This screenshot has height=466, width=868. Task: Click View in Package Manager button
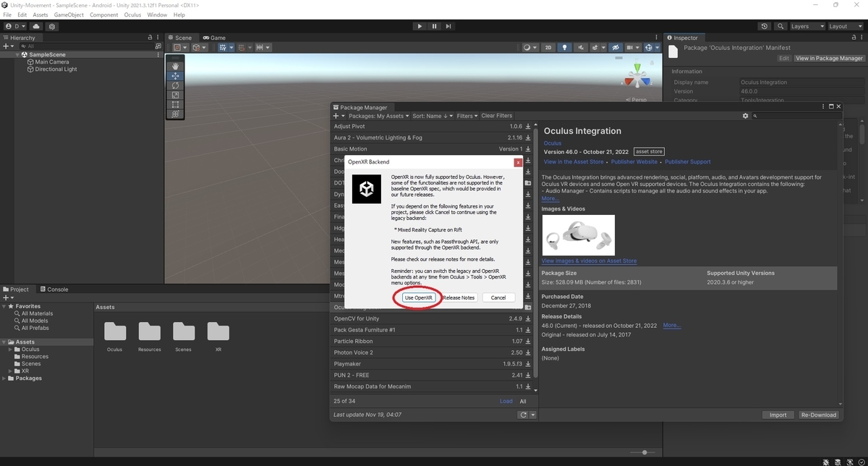(x=829, y=58)
